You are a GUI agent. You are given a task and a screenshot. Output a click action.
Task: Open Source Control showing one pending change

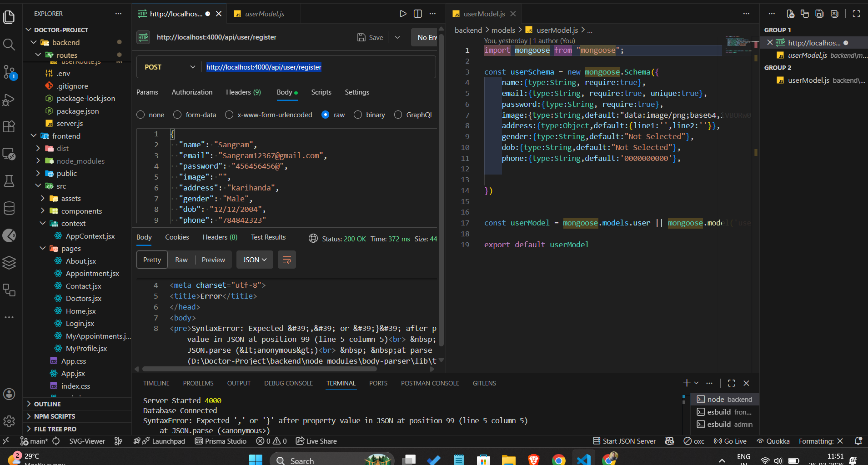pyautogui.click(x=9, y=72)
